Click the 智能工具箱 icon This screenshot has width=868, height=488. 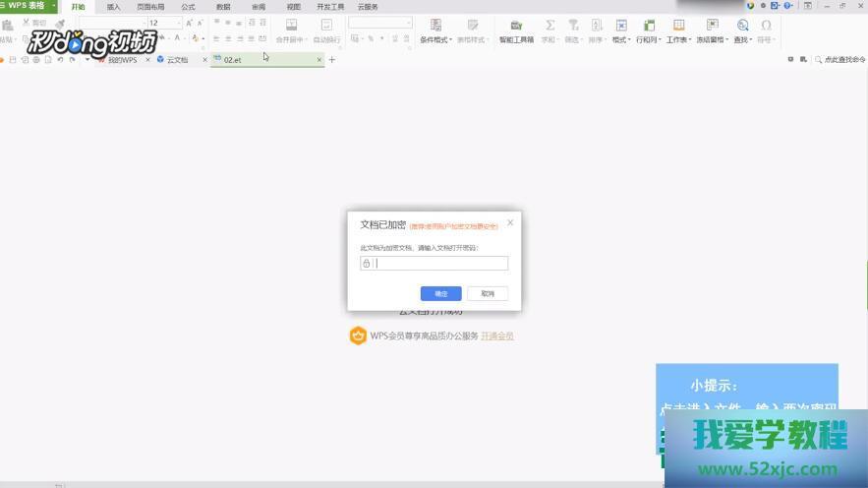[516, 26]
